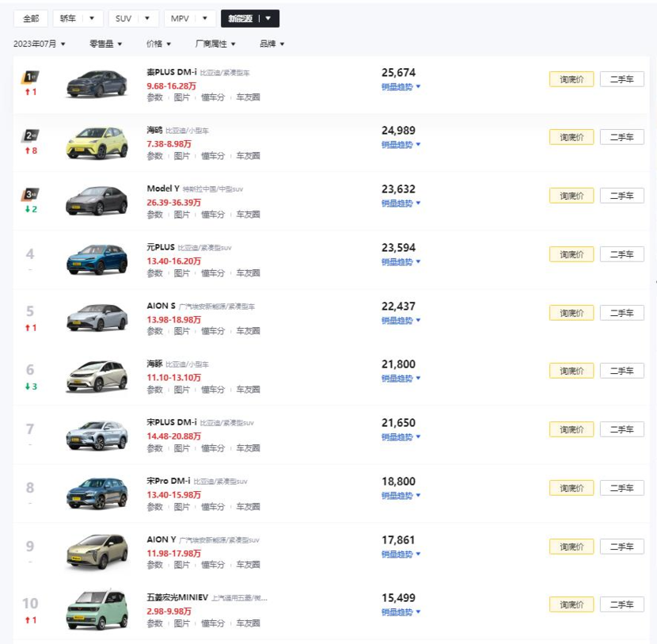The image size is (657, 644).
Task: Expand 销量趋势 for 海豚
Action: pyautogui.click(x=401, y=378)
